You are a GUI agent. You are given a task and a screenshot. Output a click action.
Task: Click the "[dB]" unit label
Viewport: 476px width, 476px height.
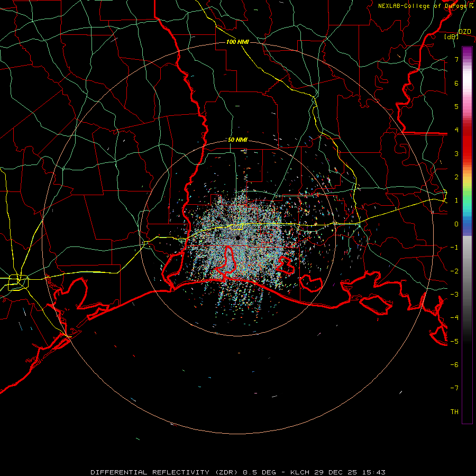click(452, 36)
